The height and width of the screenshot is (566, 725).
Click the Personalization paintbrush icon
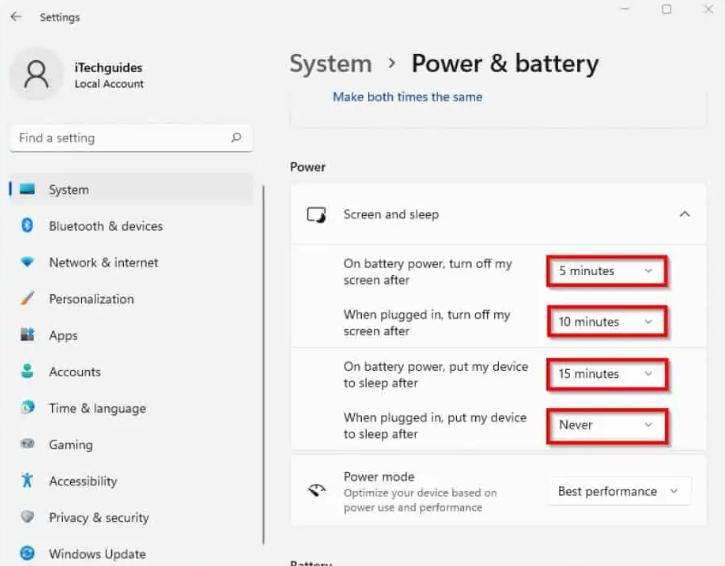(27, 299)
